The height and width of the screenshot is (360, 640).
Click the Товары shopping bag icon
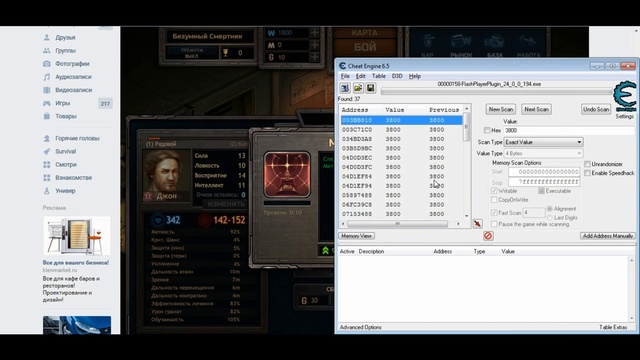[x=47, y=116]
